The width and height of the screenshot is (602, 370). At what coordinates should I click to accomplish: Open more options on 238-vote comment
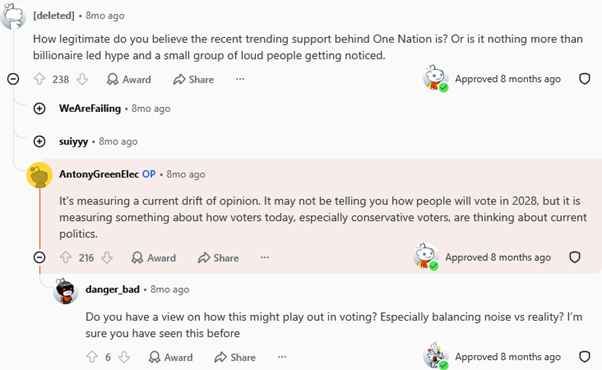click(240, 79)
